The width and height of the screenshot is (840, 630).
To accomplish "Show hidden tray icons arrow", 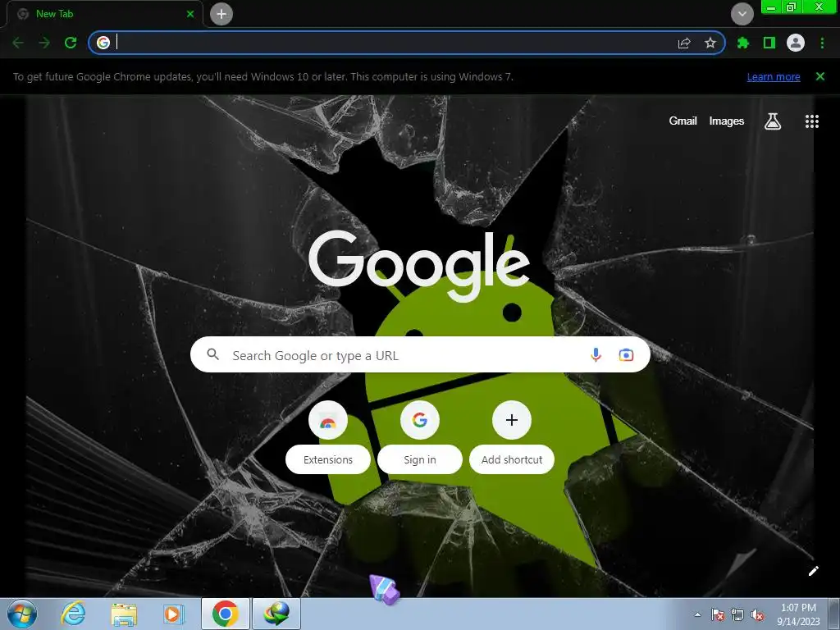I will pos(697,614).
